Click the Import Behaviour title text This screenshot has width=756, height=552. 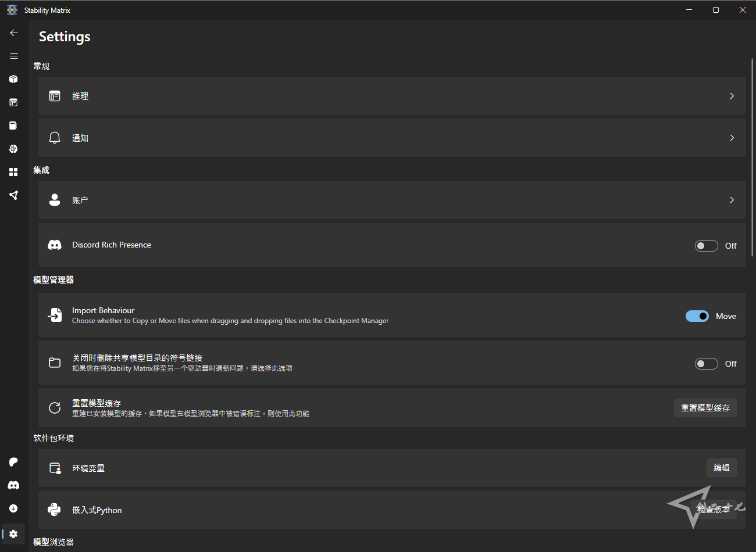tap(104, 310)
